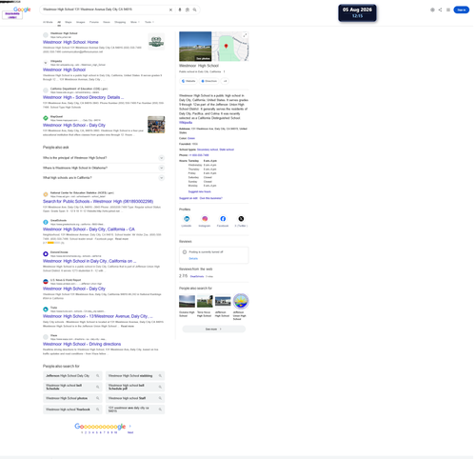Click the GreatSchools result favicon
The height and width of the screenshot is (459, 476).
(46, 222)
